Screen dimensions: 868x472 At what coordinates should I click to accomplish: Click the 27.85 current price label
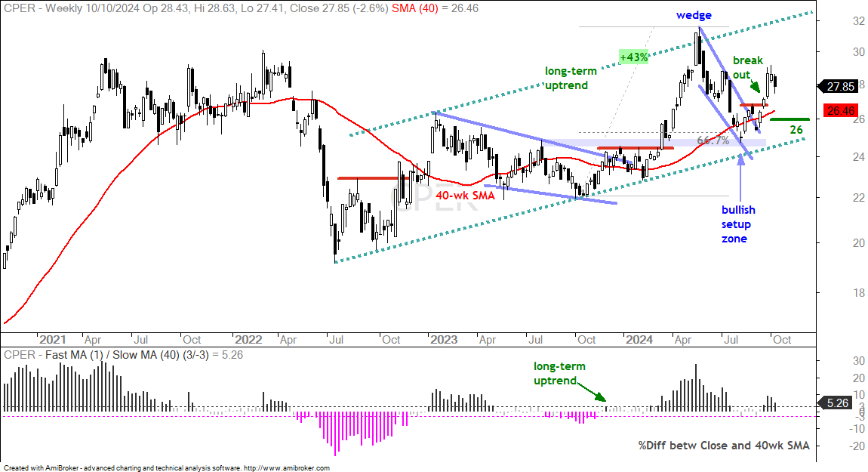click(840, 86)
